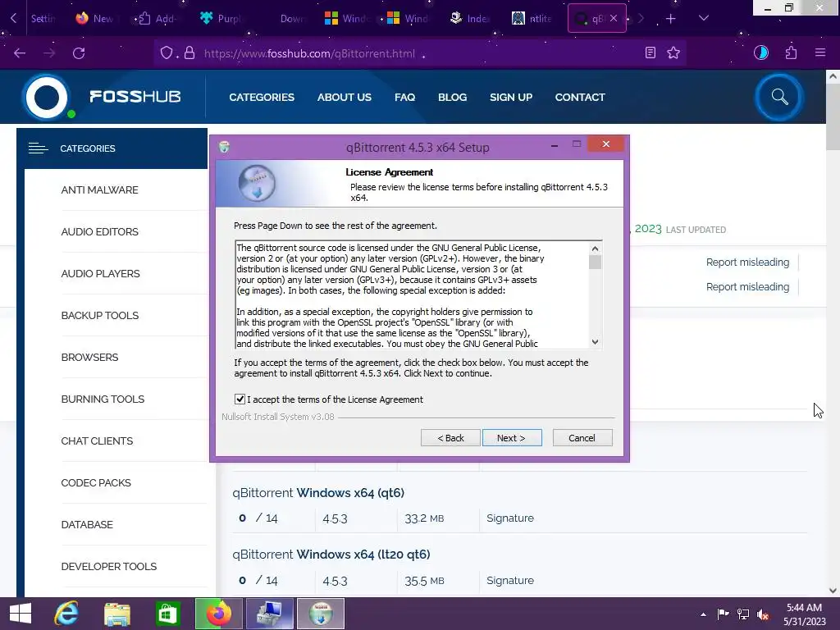Click license text scroll down arrow
The width and height of the screenshot is (840, 630).
coord(596,342)
